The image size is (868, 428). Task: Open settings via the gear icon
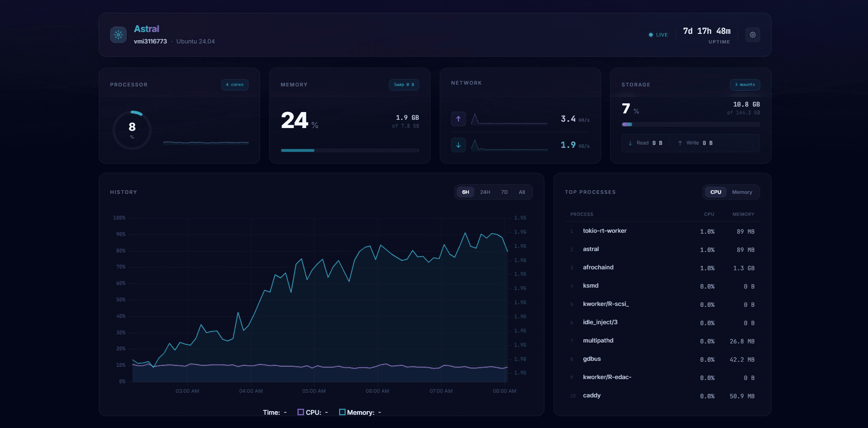(752, 35)
